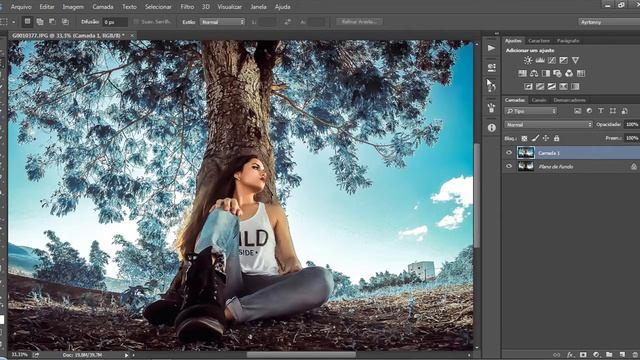Add a Gradient Map adjustment
Image resolution: width=640 pixels, height=360 pixels.
click(x=575, y=87)
